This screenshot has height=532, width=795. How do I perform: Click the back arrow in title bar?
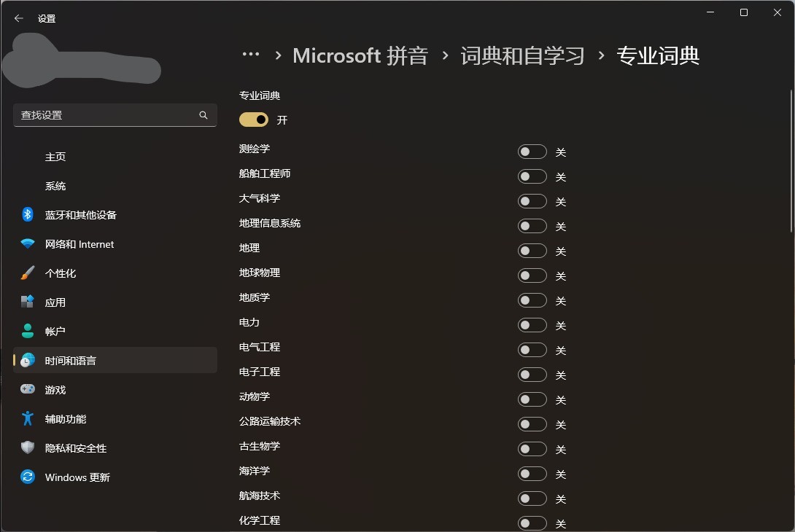click(19, 18)
